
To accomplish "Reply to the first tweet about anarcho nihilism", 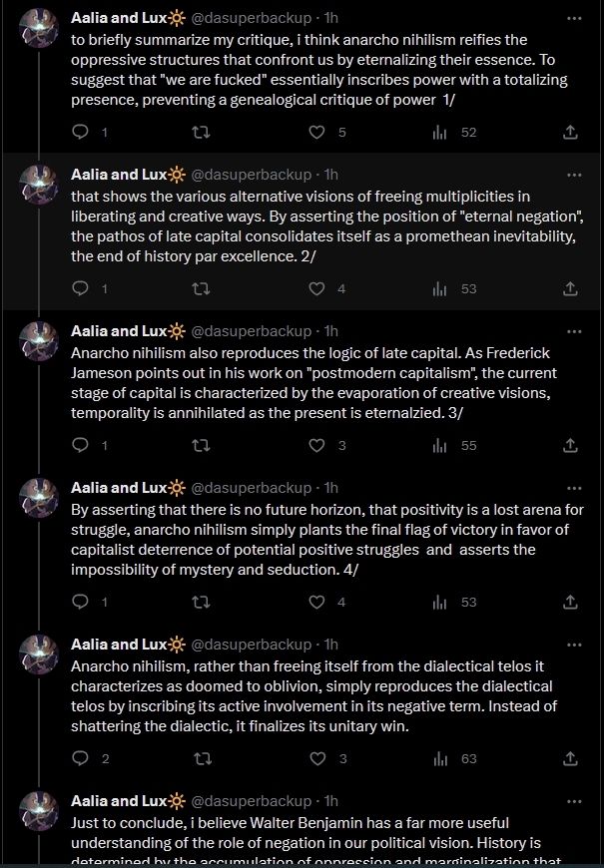I will tap(82, 132).
